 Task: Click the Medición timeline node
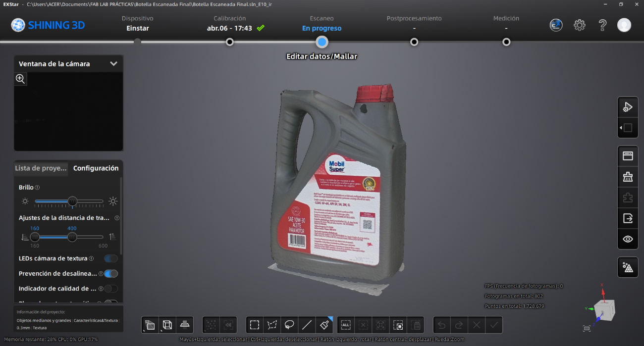click(506, 42)
